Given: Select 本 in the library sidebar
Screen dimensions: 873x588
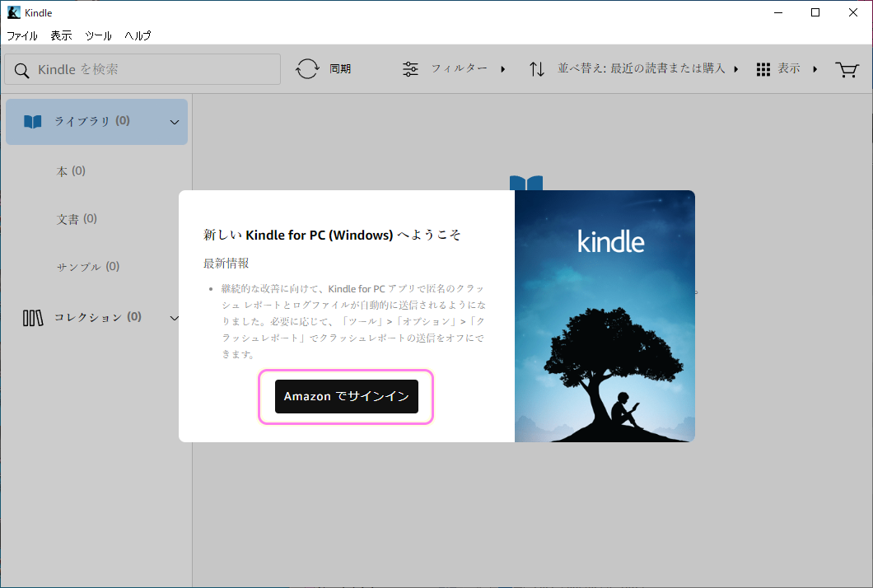Looking at the screenshot, I should click(69, 170).
